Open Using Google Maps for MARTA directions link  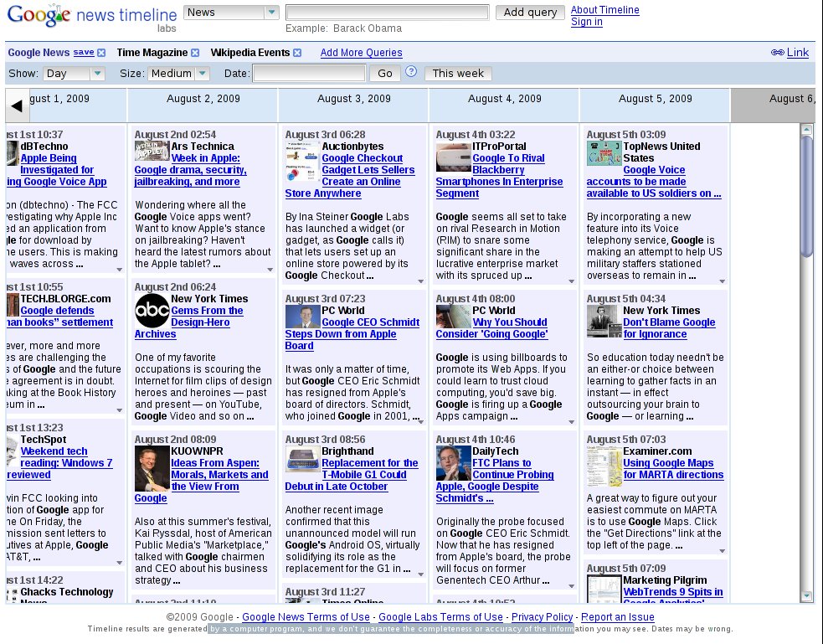[x=673, y=469]
